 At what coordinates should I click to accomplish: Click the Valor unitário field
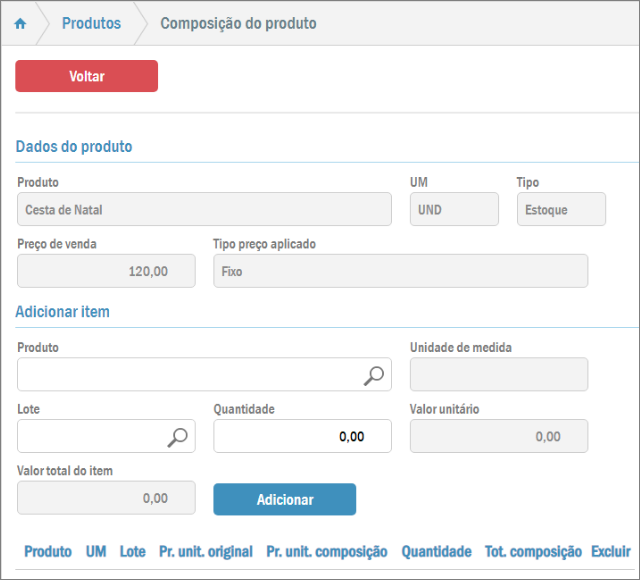click(498, 436)
